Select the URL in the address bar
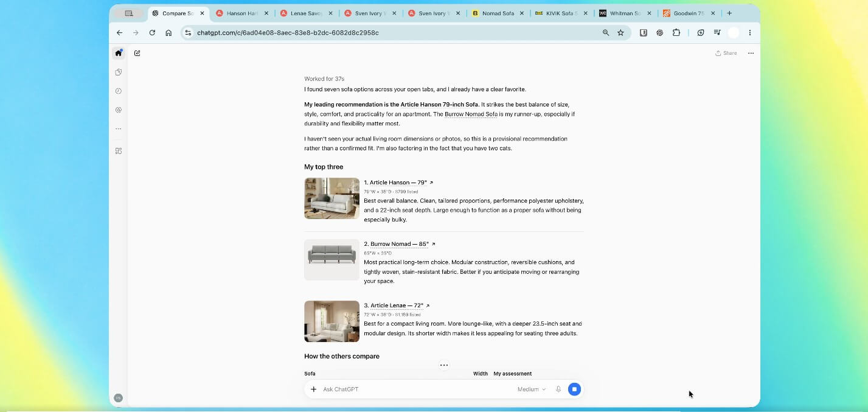Screen dimensions: 868x412 click(x=288, y=33)
